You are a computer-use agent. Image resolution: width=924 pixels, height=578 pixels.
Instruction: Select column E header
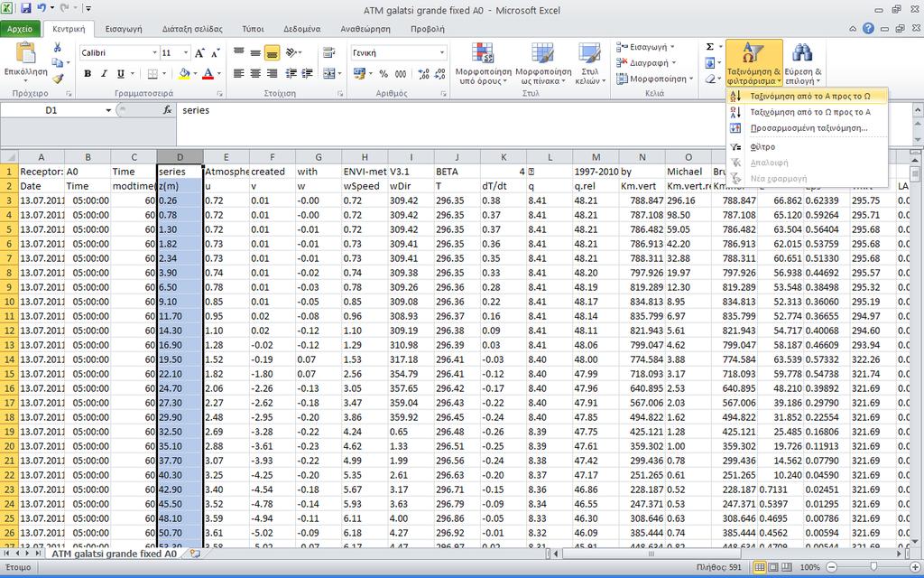pos(226,157)
